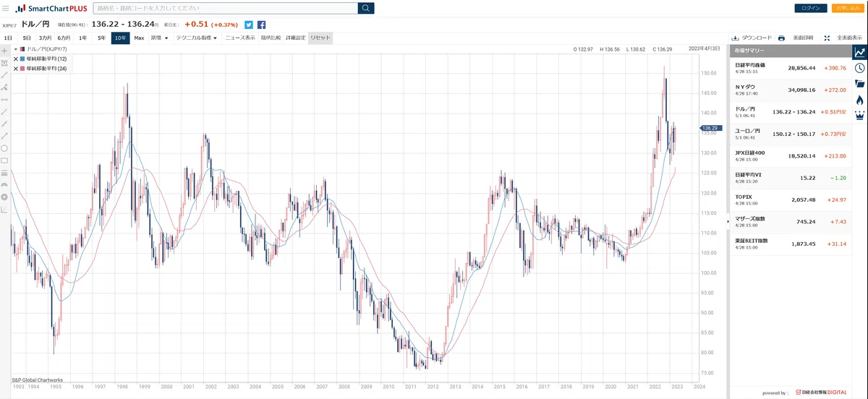Click ドル/円 series color swatch

tap(22, 49)
